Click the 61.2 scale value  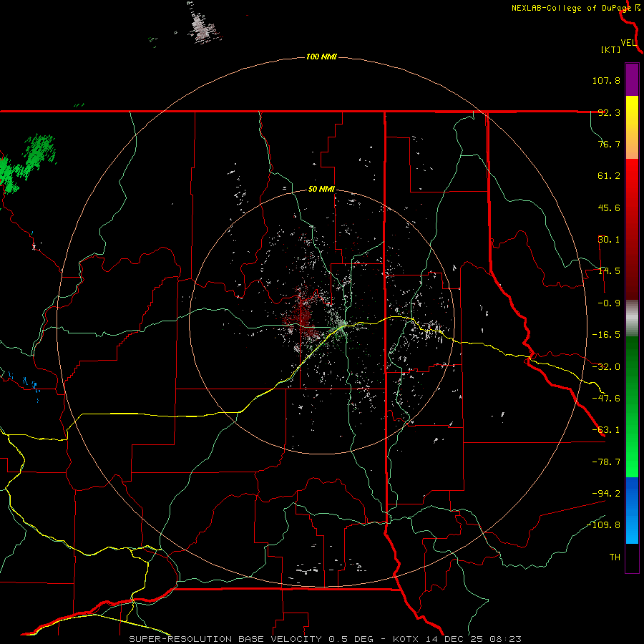(x=609, y=176)
